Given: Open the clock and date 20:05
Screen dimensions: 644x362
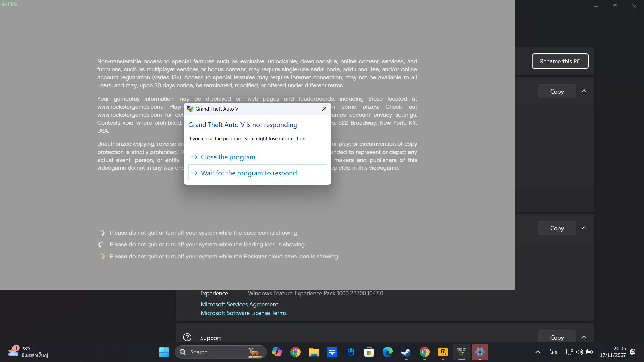Looking at the screenshot, I should click(x=613, y=352).
